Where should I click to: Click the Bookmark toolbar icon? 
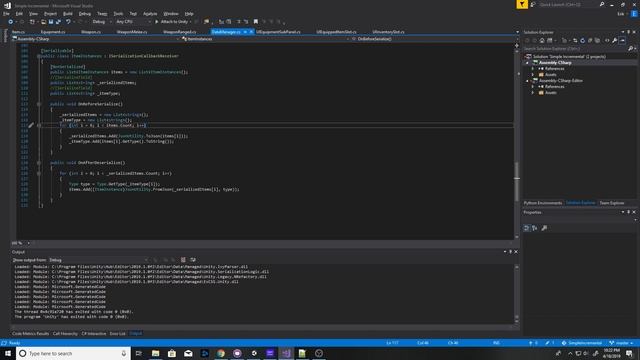[256, 22]
